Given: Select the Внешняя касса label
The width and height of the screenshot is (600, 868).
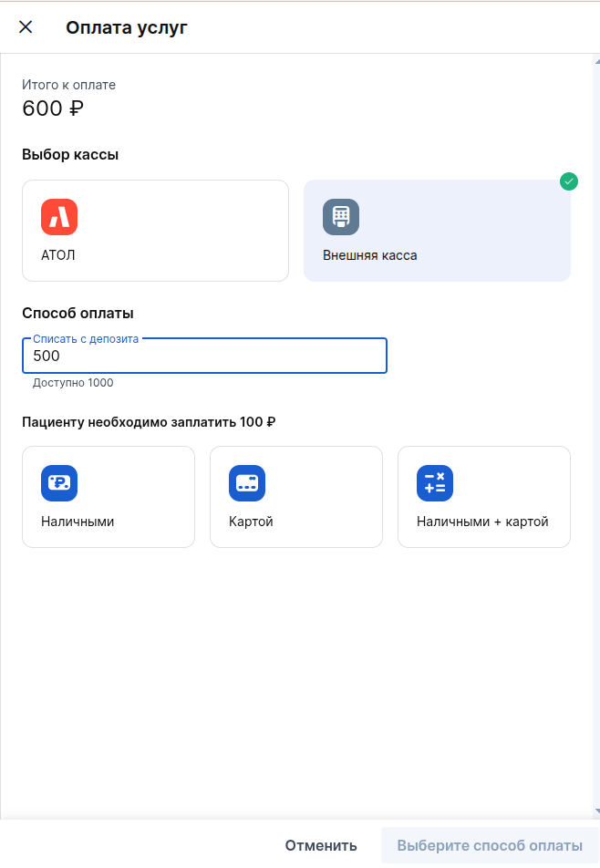Looking at the screenshot, I should click(370, 255).
